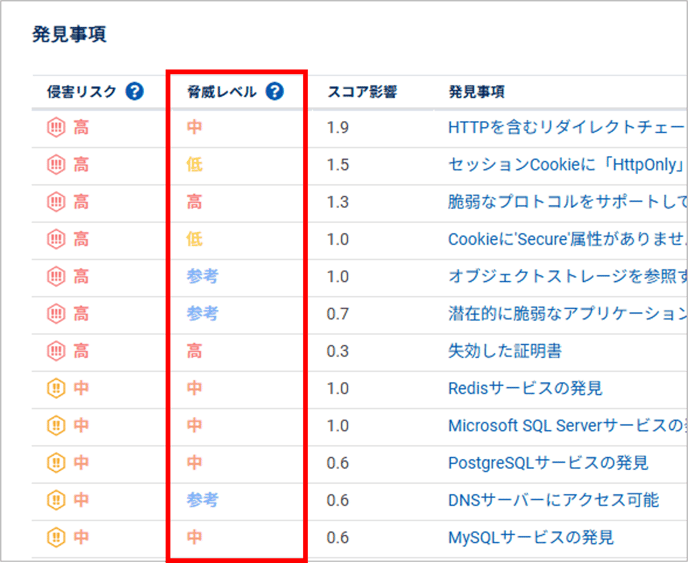Open Redisサービスの発見 finding
The height and width of the screenshot is (563, 688).
(525, 388)
